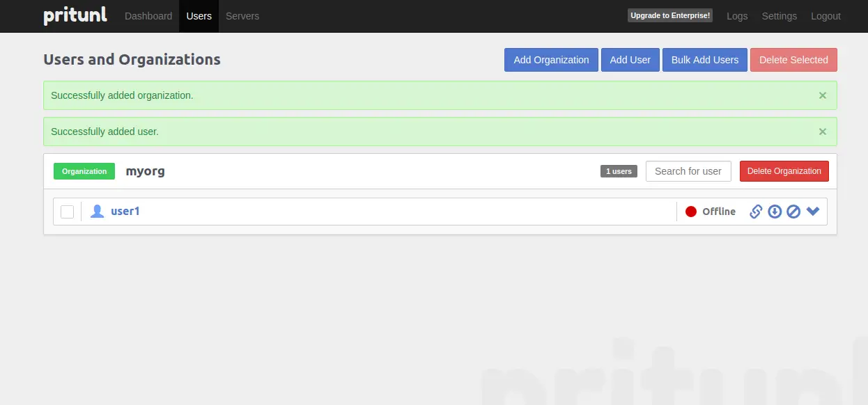Image resolution: width=868 pixels, height=405 pixels.
Task: Log out via the Logout link
Action: [826, 16]
